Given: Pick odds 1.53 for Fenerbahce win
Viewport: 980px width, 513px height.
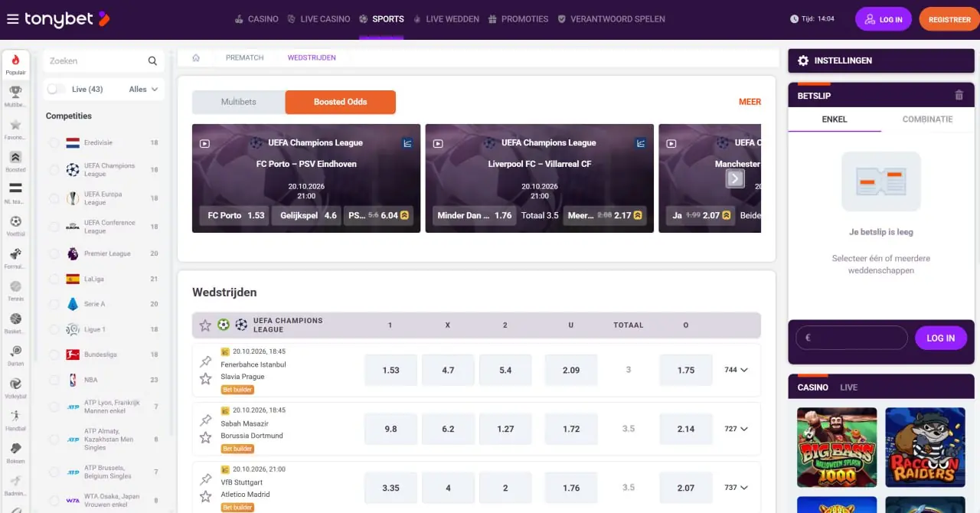Looking at the screenshot, I should pos(390,370).
